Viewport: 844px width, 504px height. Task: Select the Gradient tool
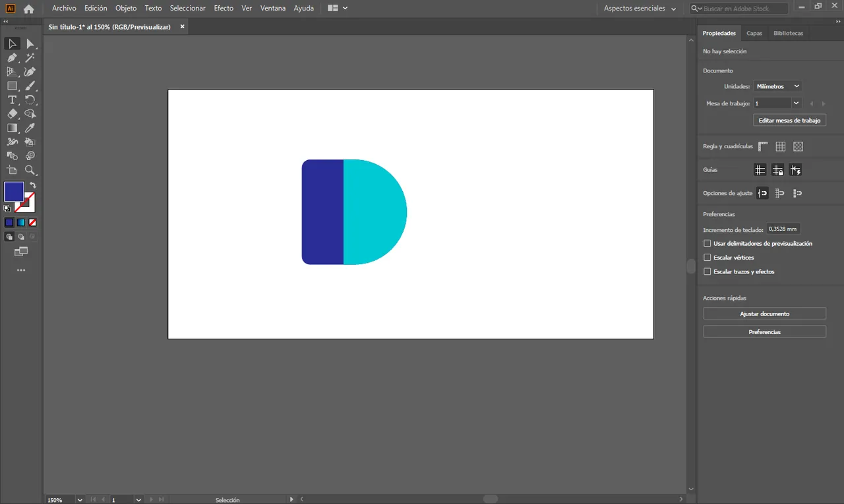click(x=12, y=128)
